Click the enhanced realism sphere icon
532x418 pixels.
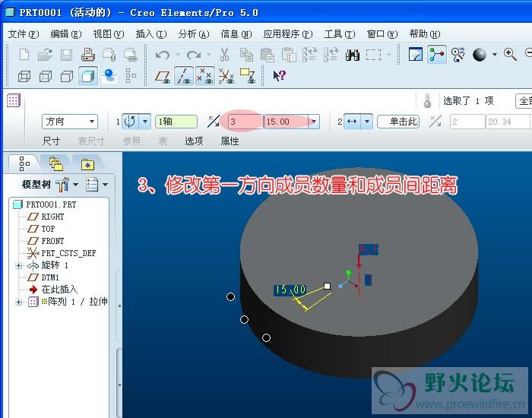pos(109,76)
